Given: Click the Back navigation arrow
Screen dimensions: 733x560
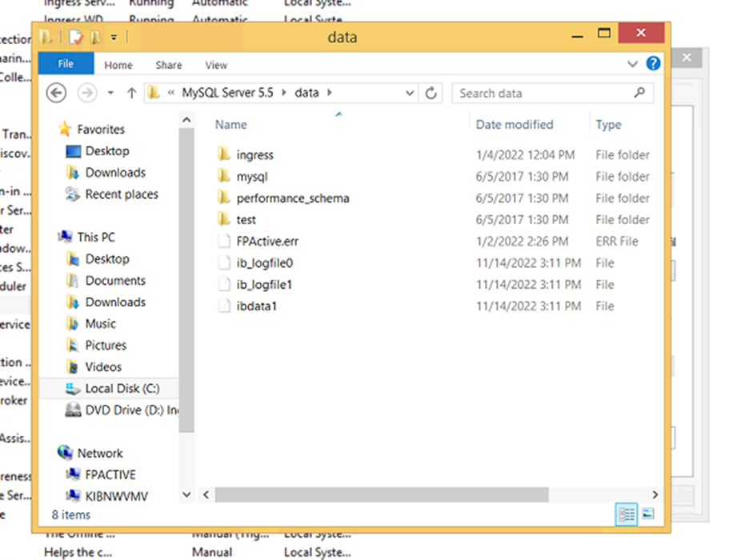Looking at the screenshot, I should 56,93.
